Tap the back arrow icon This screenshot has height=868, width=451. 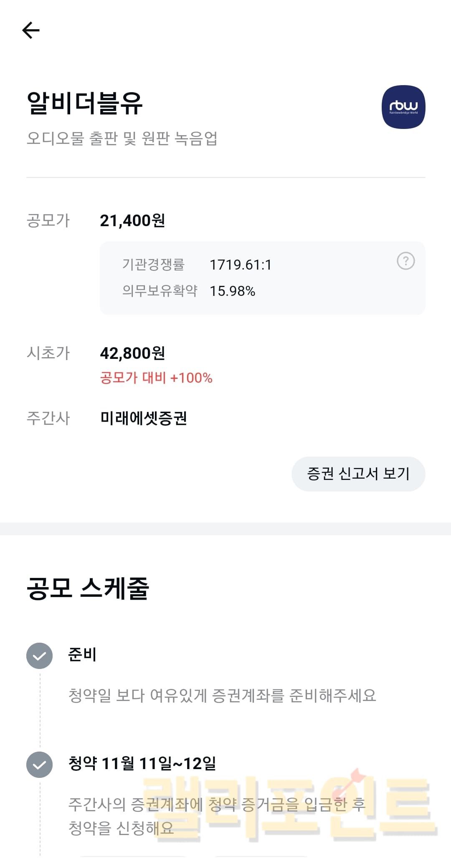pos(31,30)
